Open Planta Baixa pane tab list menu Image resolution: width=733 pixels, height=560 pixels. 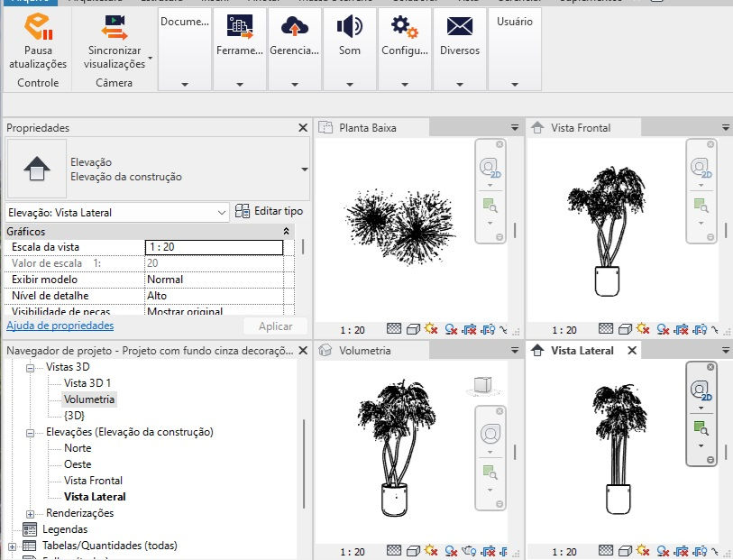(515, 128)
